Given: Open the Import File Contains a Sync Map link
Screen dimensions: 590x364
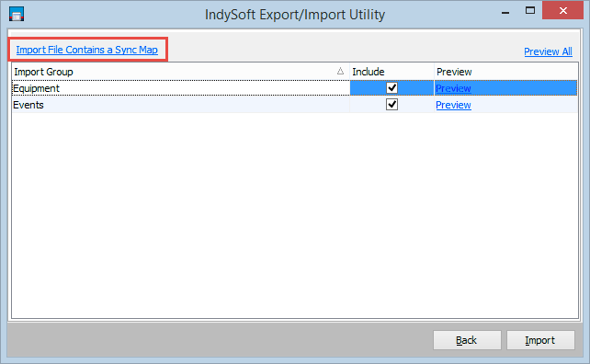Looking at the screenshot, I should point(87,50).
